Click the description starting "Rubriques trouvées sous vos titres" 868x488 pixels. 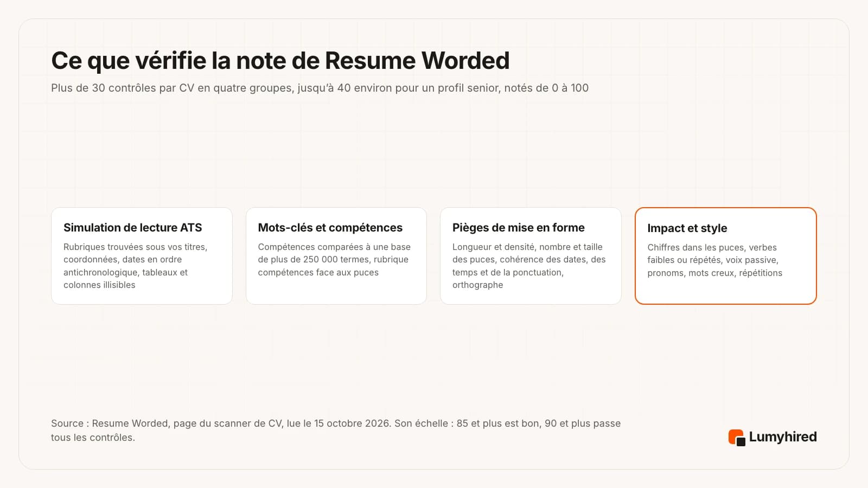pyautogui.click(x=136, y=266)
